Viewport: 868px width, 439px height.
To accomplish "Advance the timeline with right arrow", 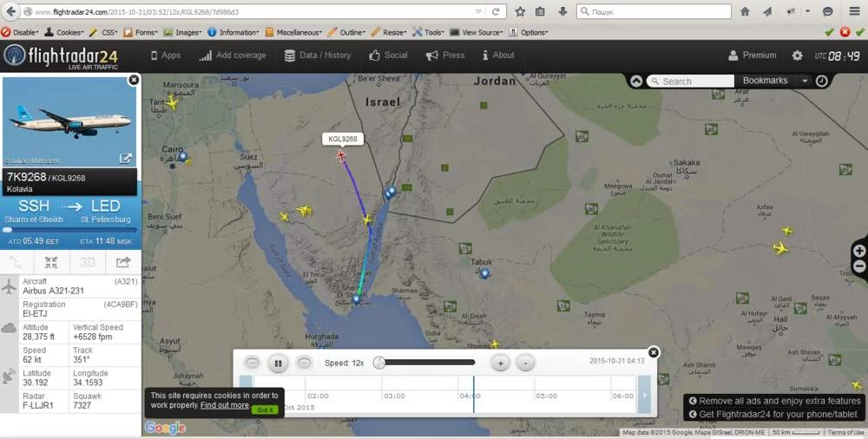I will 644,394.
